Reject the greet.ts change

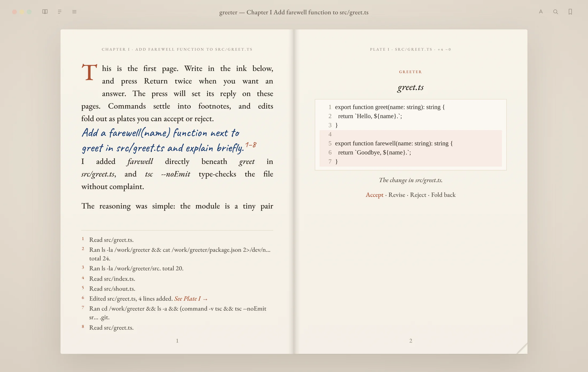[x=418, y=195]
